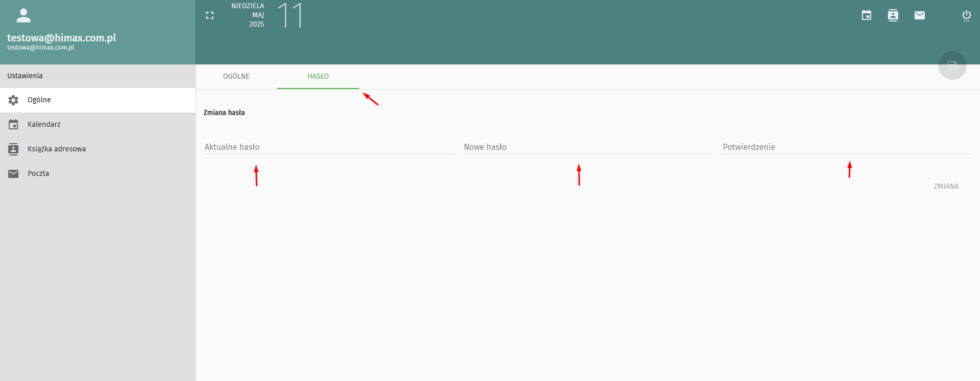Click the testowa@himax.com.pl account name

point(61,38)
